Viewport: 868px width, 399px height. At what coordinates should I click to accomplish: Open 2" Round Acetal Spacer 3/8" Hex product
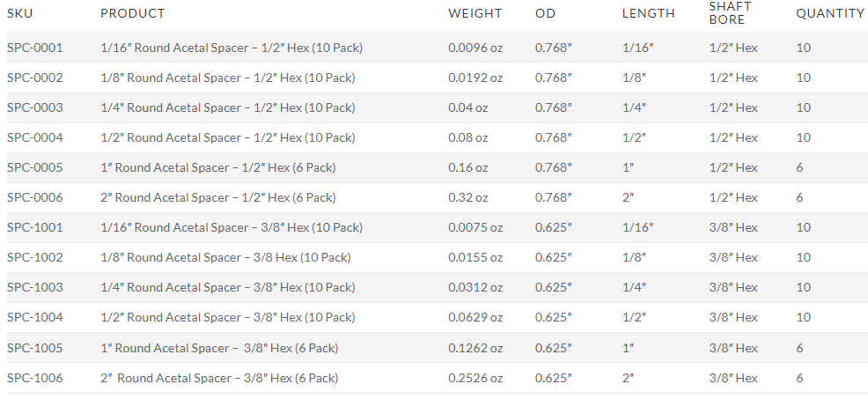pos(219,378)
